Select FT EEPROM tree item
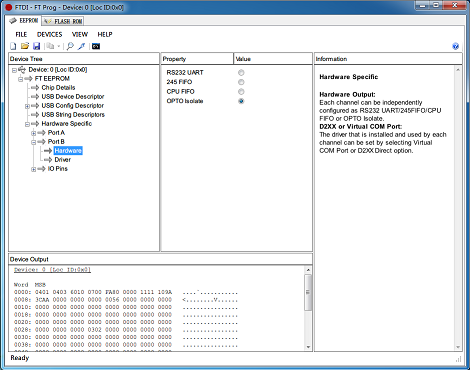Viewport: 470px width, 370px height. tap(52, 79)
